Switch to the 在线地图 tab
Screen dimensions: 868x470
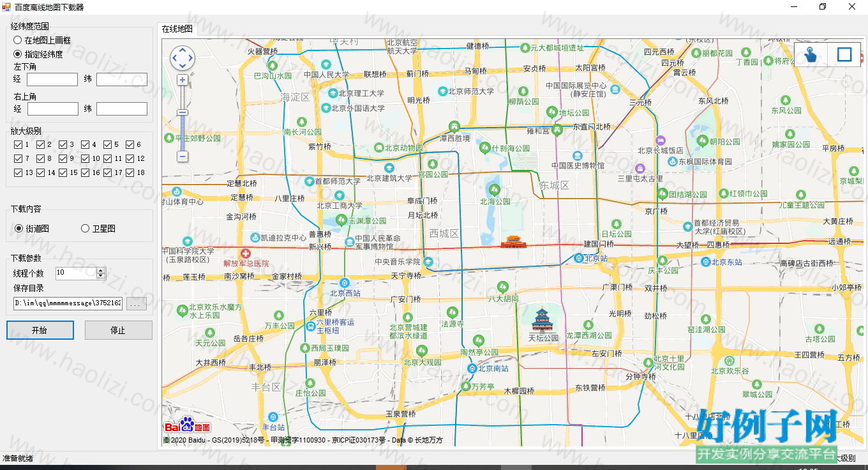pos(177,29)
